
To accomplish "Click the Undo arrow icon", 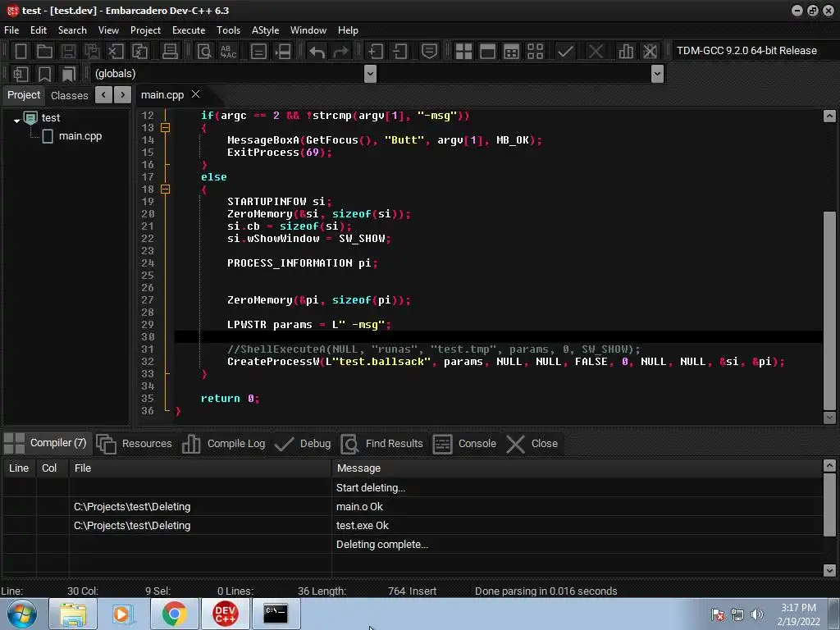I will (317, 52).
